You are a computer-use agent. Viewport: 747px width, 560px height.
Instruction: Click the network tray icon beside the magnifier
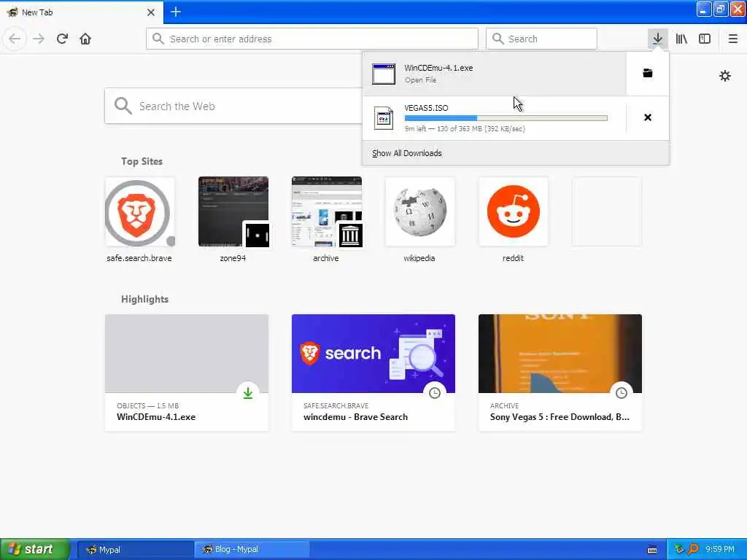(679, 550)
